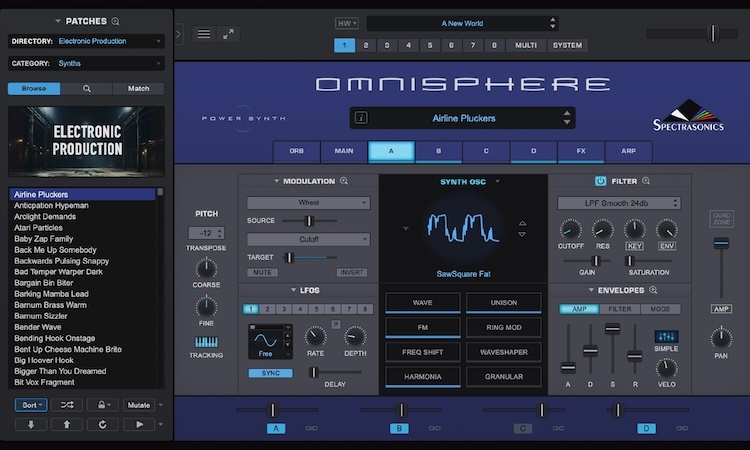This screenshot has height=450, width=750.
Task: Click the keyboard Tracking icon
Action: point(206,345)
